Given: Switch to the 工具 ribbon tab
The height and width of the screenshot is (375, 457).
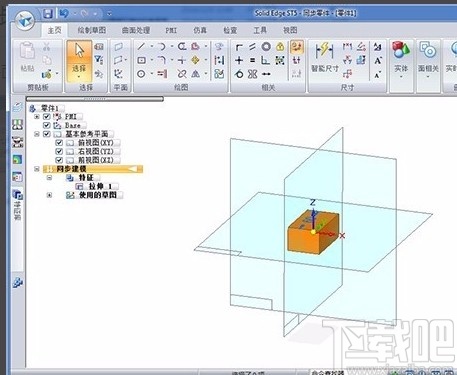Looking at the screenshot, I should [x=260, y=30].
